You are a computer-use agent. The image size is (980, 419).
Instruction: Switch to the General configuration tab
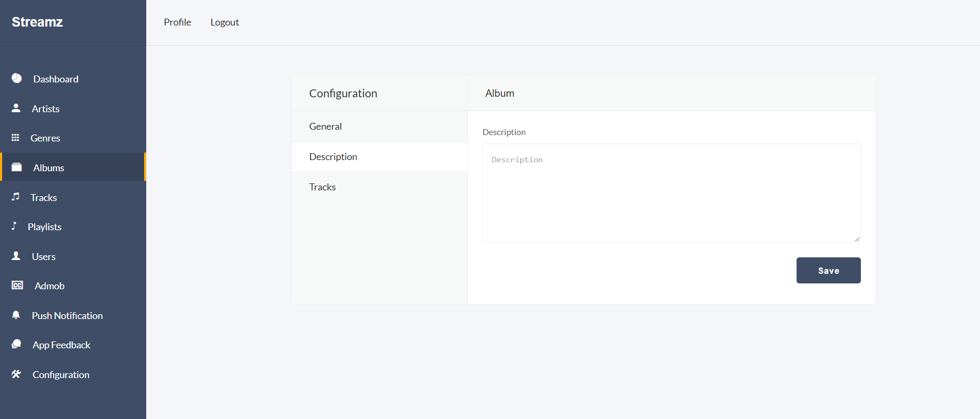pyautogui.click(x=325, y=127)
